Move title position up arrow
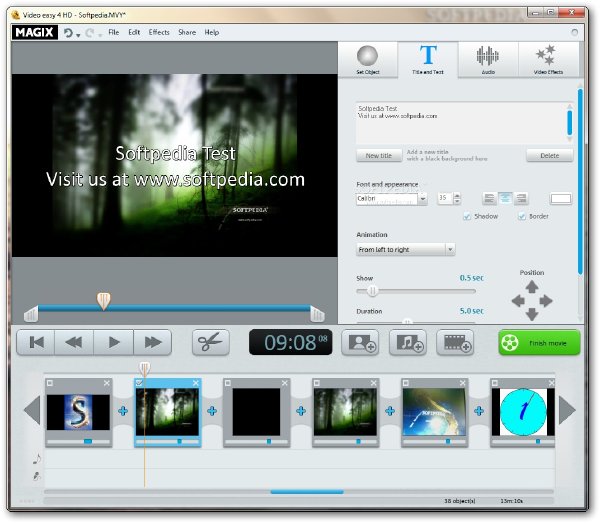This screenshot has height=523, width=600. 532,287
